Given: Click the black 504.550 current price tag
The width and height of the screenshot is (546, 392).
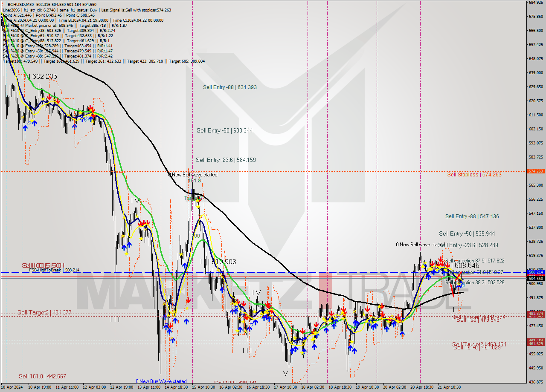Looking at the screenshot, I should coord(536,278).
